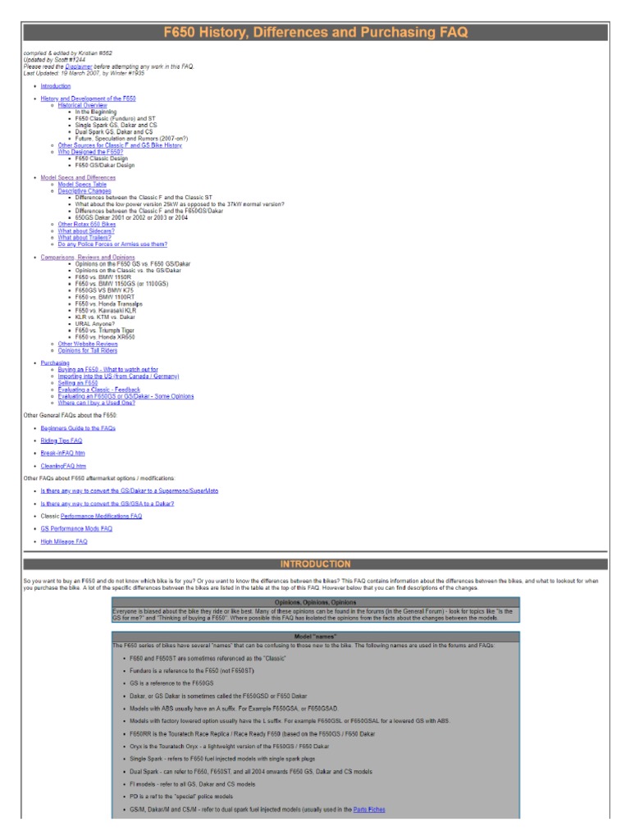This screenshot has width=630, height=840.
Task: Click 'F650 vs. Kawasaki KLR' entry
Action: click(106, 310)
